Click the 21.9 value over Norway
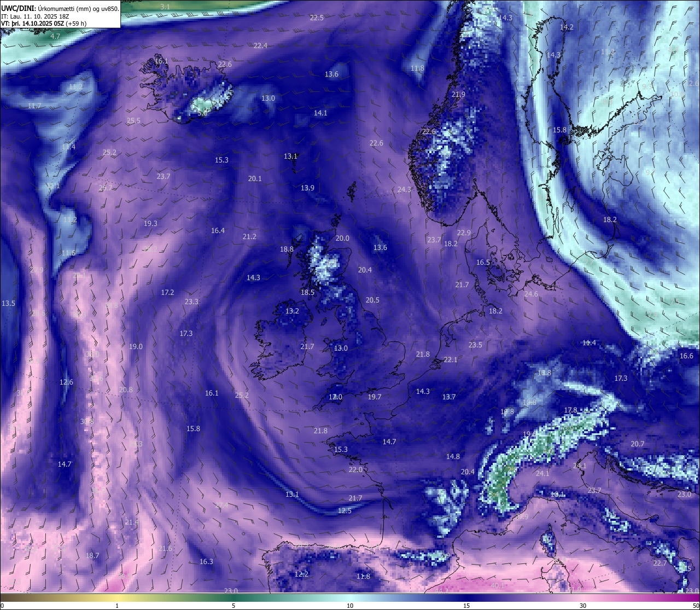700x610 pixels. 458,95
